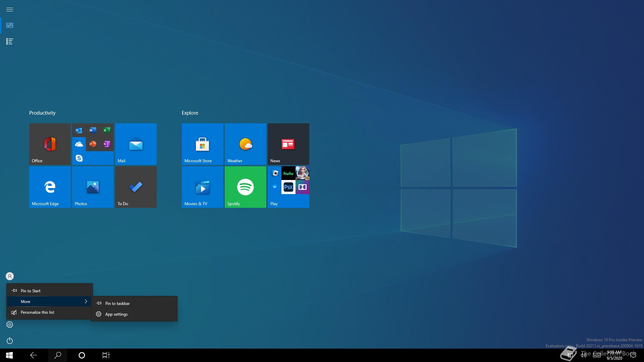
Task: Open Solitaire in the Play folder tile
Action: point(275,173)
